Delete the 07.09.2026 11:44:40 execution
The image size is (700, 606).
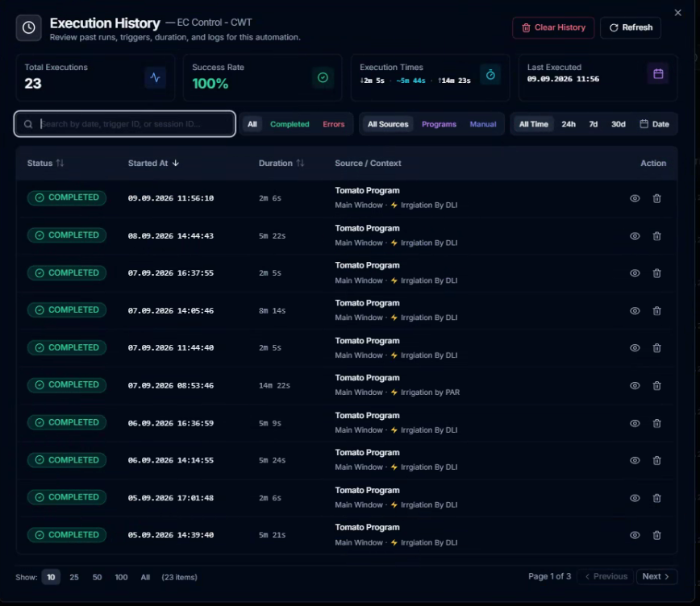tap(656, 347)
